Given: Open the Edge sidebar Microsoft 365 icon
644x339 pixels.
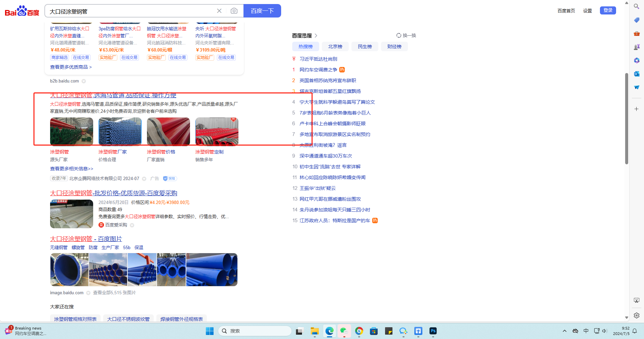Looking at the screenshot, I should pyautogui.click(x=637, y=61).
